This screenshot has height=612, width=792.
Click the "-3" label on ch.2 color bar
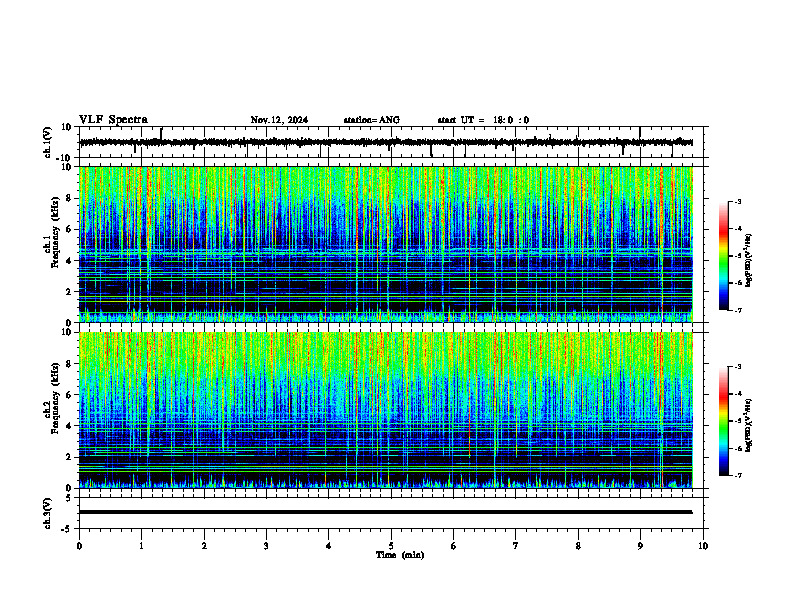click(x=737, y=367)
